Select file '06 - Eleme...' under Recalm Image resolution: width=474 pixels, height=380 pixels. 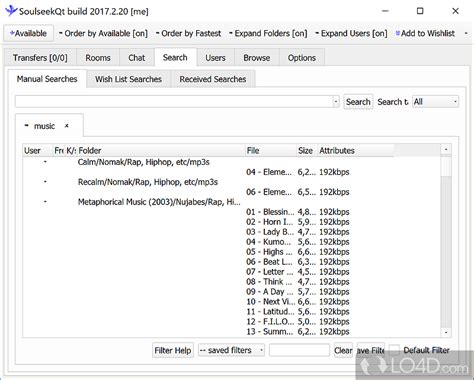[269, 192]
